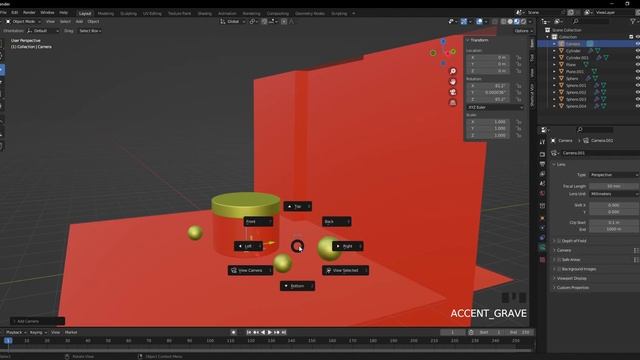Toggle rendered viewport shading mode
Image resolution: width=640 pixels, height=360 pixels.
(523, 21)
